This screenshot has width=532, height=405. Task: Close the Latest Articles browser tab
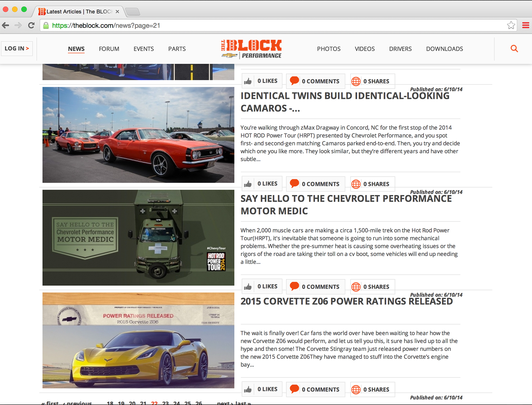point(117,12)
